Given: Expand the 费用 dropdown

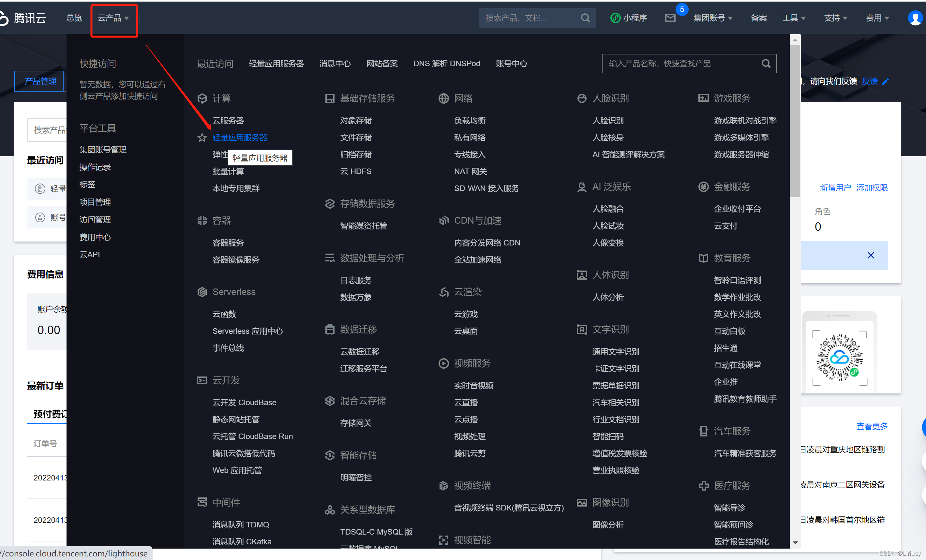Looking at the screenshot, I should click(877, 18).
